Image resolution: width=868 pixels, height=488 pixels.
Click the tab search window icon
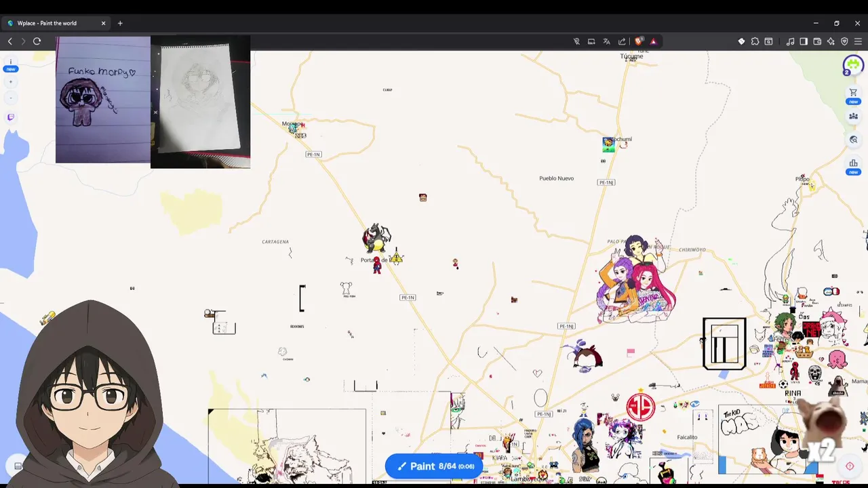(x=768, y=41)
